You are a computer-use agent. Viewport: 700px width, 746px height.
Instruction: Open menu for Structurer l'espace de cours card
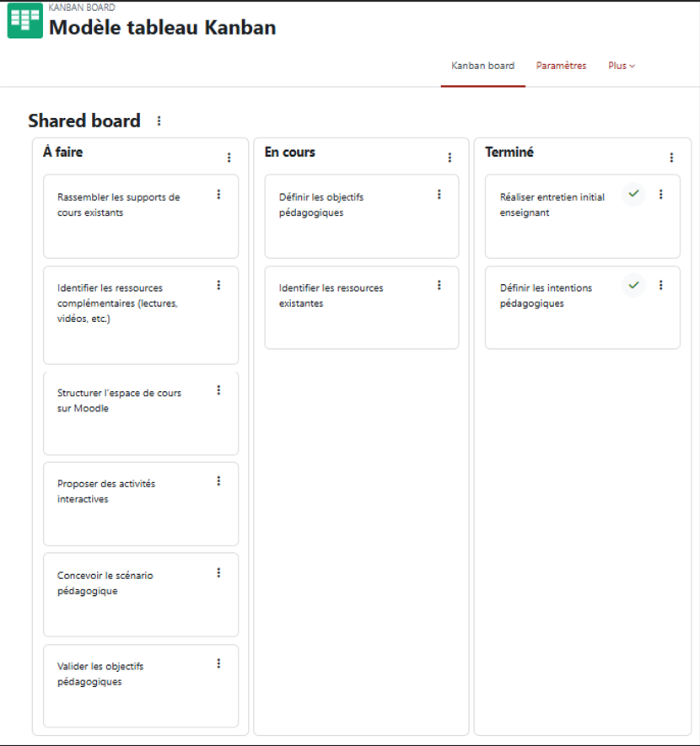click(x=218, y=390)
